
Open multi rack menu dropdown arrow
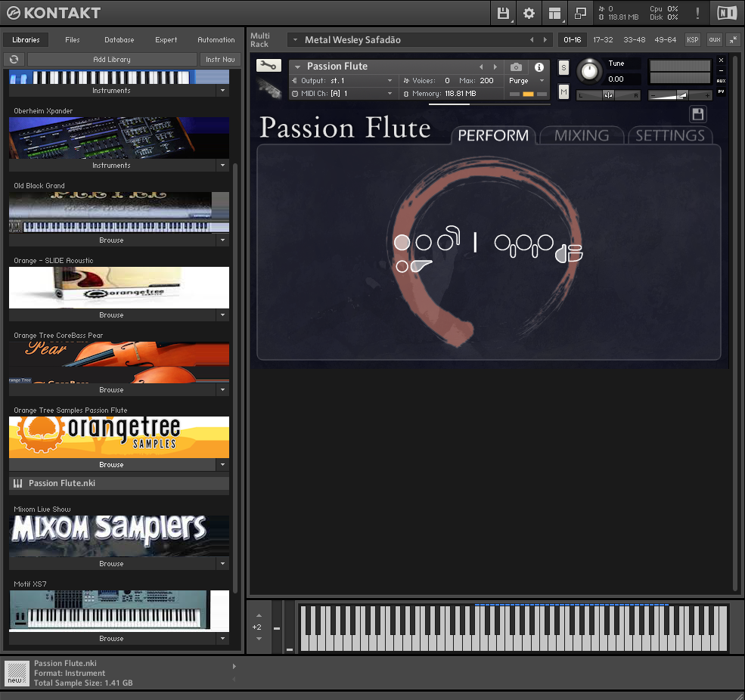(x=295, y=40)
